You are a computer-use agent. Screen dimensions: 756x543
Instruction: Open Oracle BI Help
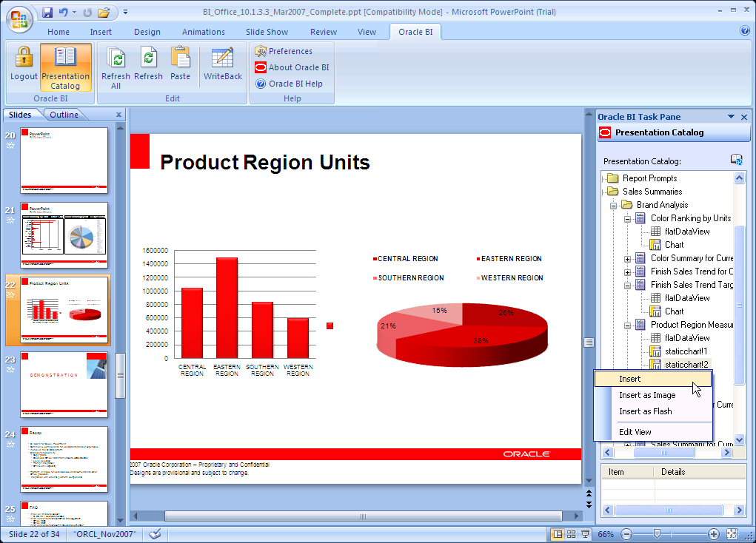[x=289, y=84]
